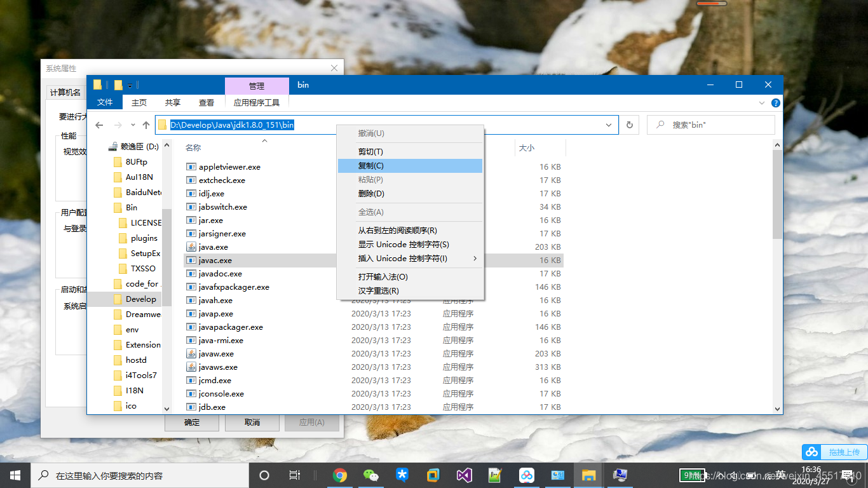Choose 剪切(T) in the context menu
868x488 pixels.
[410, 152]
